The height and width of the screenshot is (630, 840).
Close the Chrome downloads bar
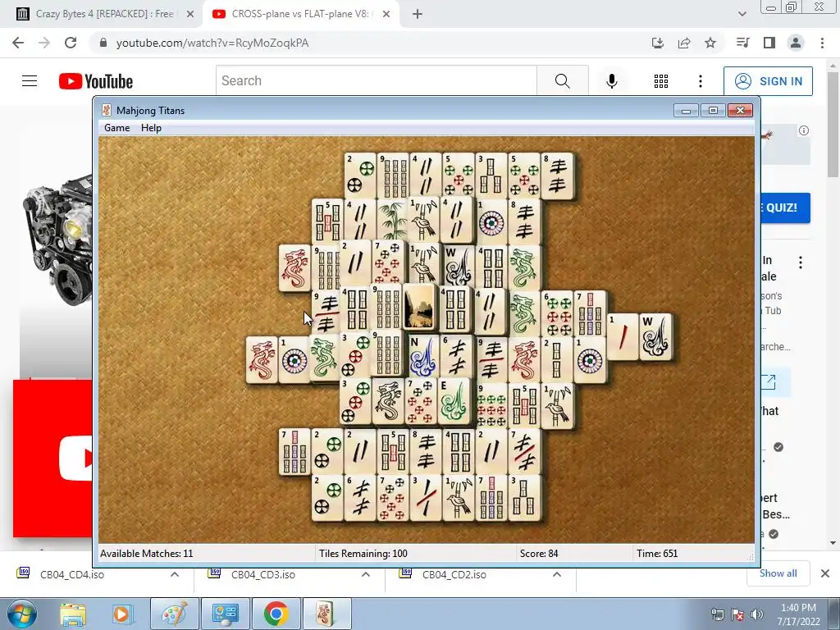825,573
